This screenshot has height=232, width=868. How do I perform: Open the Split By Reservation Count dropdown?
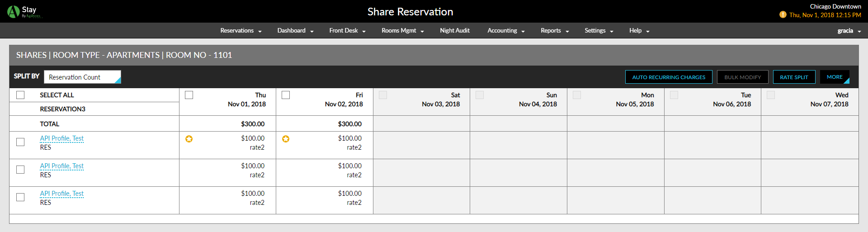click(82, 77)
